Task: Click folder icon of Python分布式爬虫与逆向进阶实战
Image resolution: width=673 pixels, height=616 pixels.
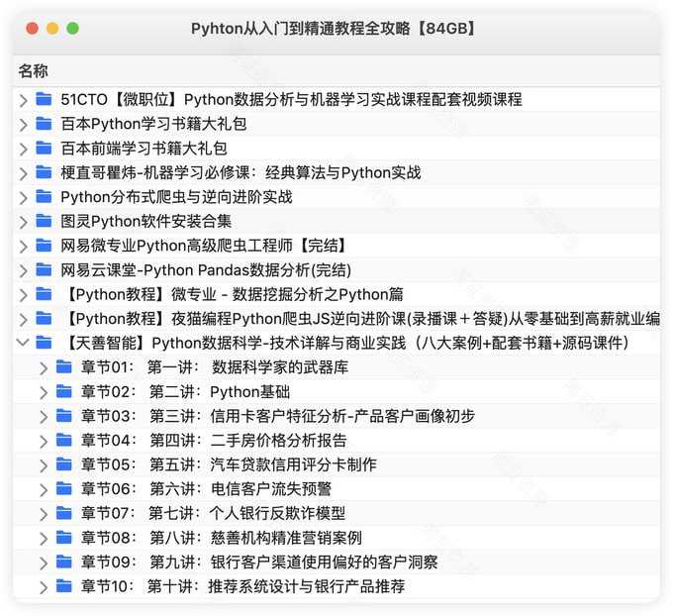Action: tap(44, 197)
